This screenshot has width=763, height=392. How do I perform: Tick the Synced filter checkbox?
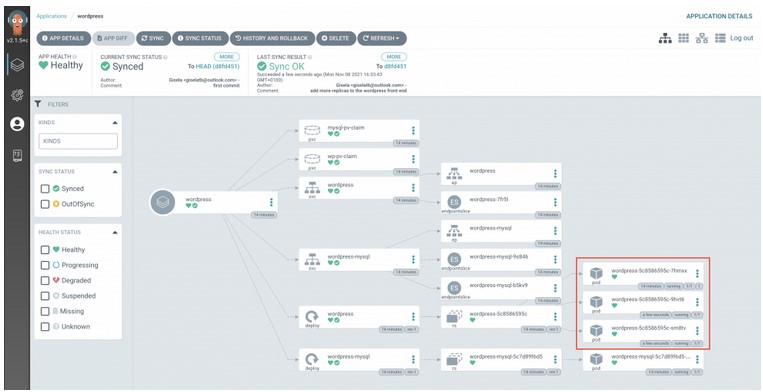pos(45,189)
